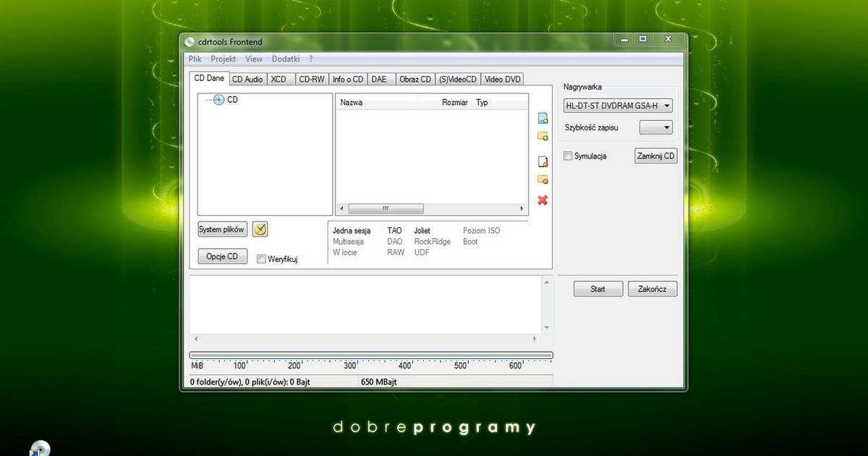The image size is (868, 456).
Task: Enable the Symulacja checkbox
Action: pyautogui.click(x=568, y=156)
